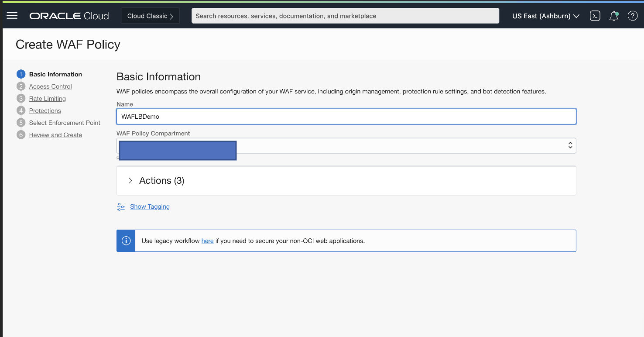Go to the Access Control step
The image size is (644, 337).
50,86
